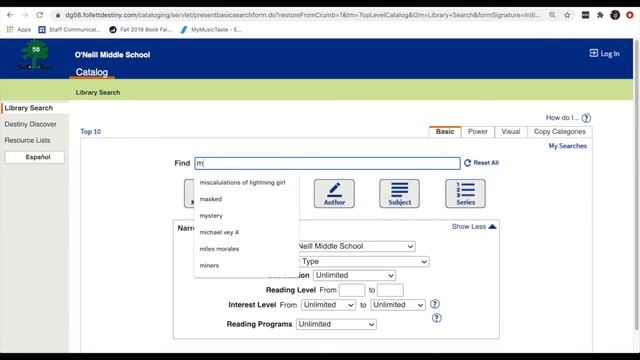Open the Fall 2019 Book Fair bookmark
Screen dimensions: 640x360
pos(140,29)
